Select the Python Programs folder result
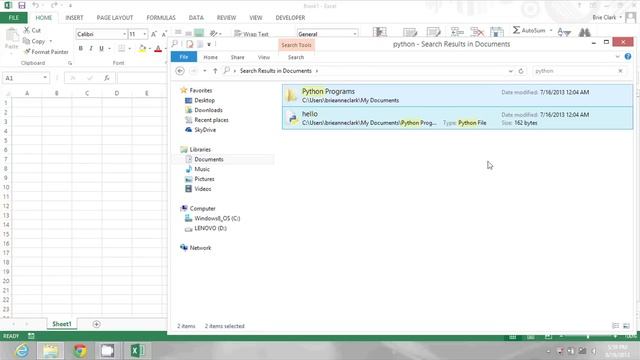 (x=457, y=96)
